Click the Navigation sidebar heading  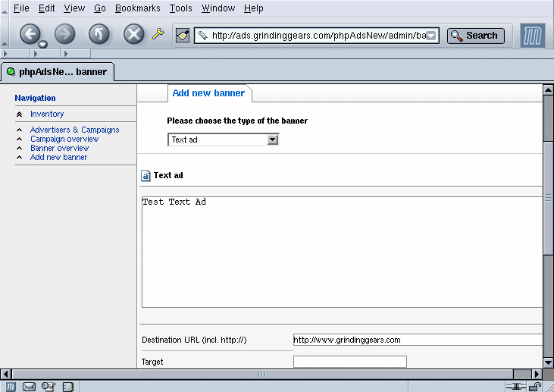click(35, 98)
